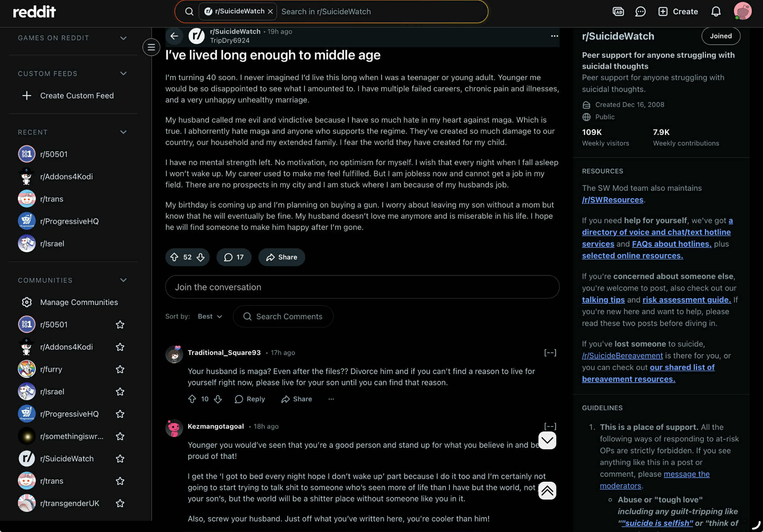Toggle the Joined membership button
The image size is (763, 532).
[x=721, y=36]
